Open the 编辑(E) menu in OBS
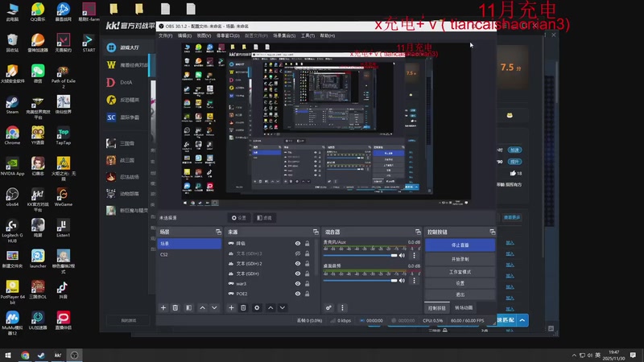 [184, 35]
